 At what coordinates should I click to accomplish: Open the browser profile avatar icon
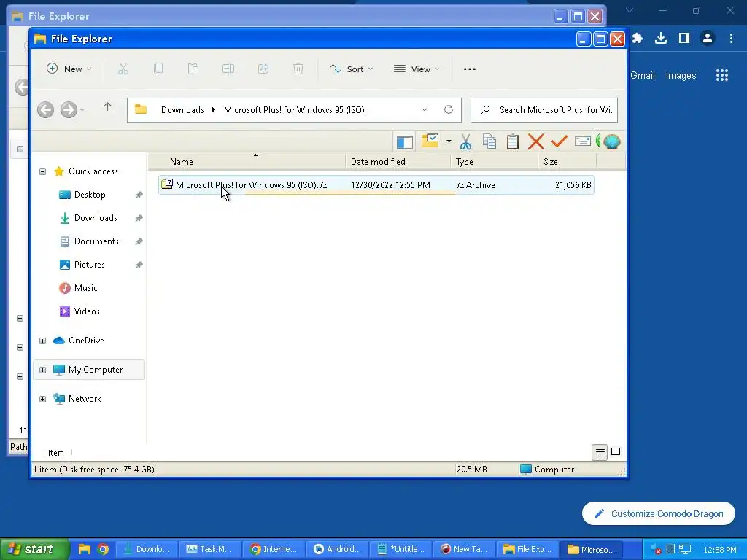pyautogui.click(x=708, y=38)
